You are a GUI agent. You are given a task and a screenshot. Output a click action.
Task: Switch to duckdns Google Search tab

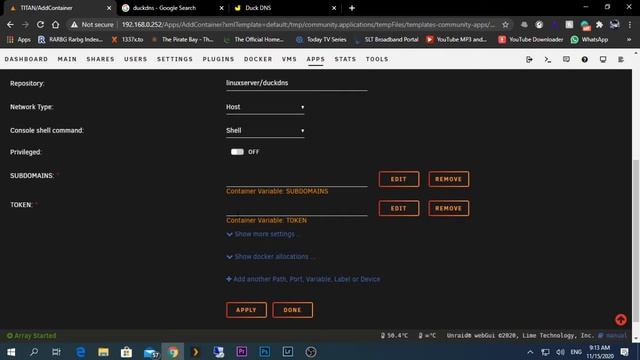pos(172,8)
